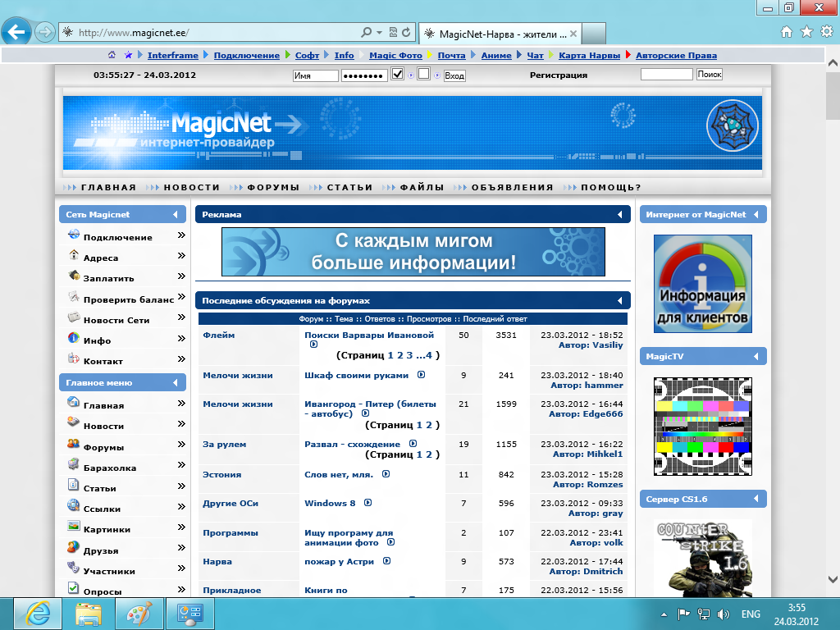
Task: Open Internet Explorer in the taskbar
Action: tap(38, 614)
